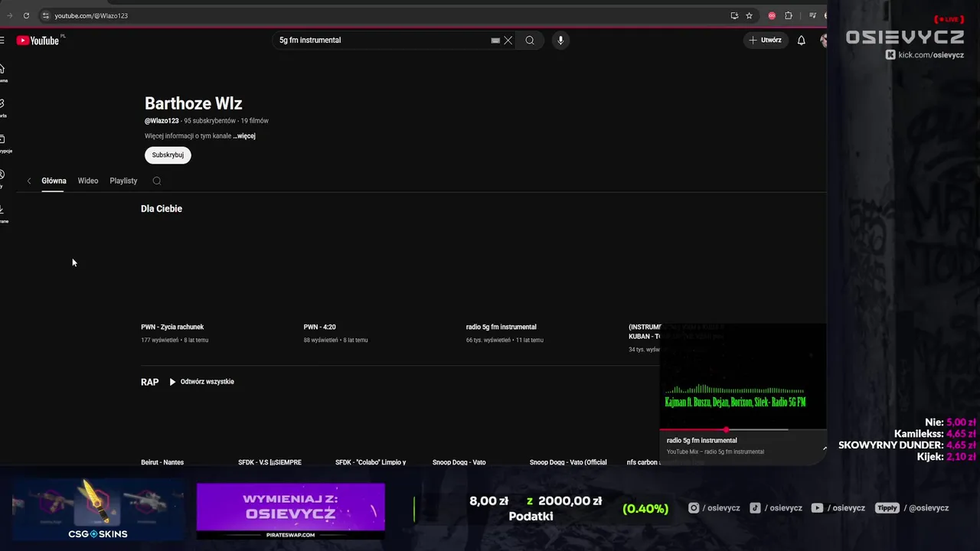
Task: Open site information icon in address bar
Action: click(x=45, y=15)
